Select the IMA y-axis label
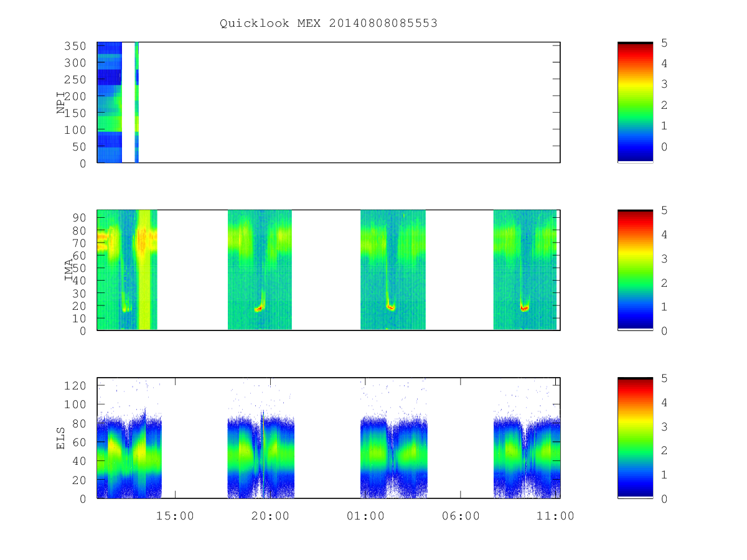The width and height of the screenshot is (747, 560). click(x=69, y=271)
